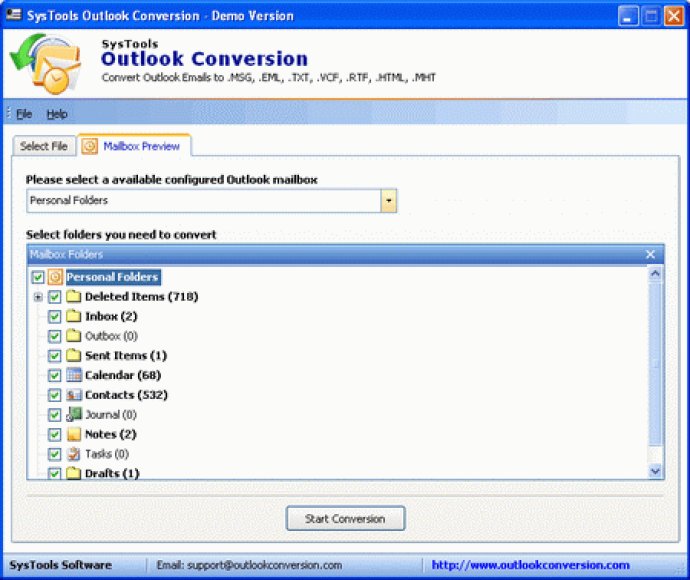Click the Tasks clipboard icon
This screenshot has height=580, width=690.
pos(73,454)
